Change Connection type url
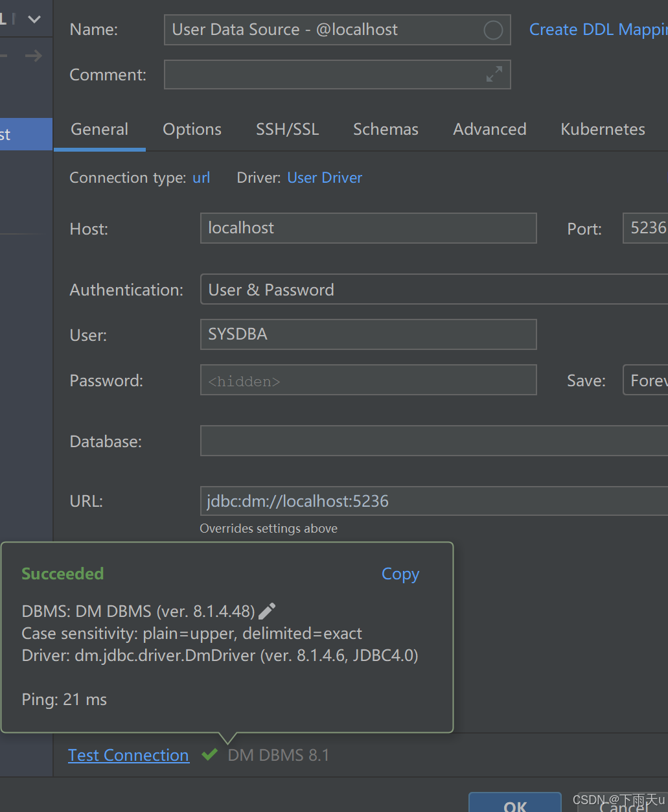Screen dimensions: 668x812 [202, 178]
